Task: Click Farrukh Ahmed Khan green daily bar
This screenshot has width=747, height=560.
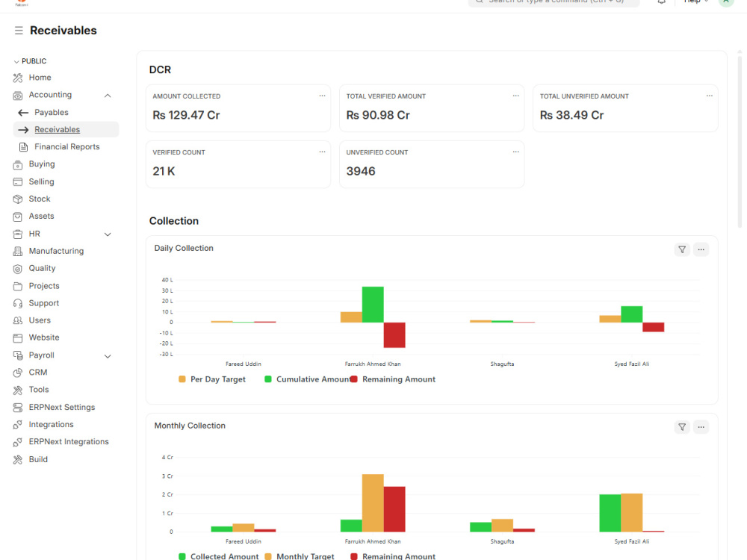Action: [x=373, y=305]
